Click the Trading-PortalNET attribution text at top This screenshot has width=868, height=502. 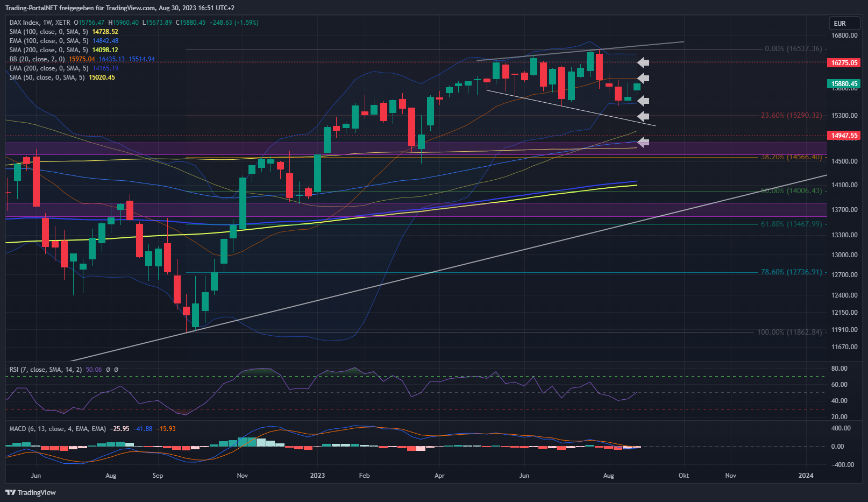pyautogui.click(x=119, y=8)
